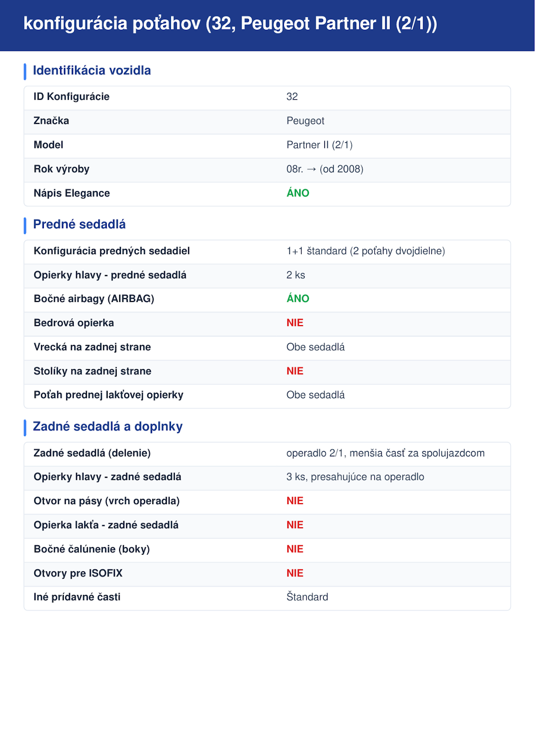Select the Zadné sedadlá a doplnky heading

click(x=108, y=426)
